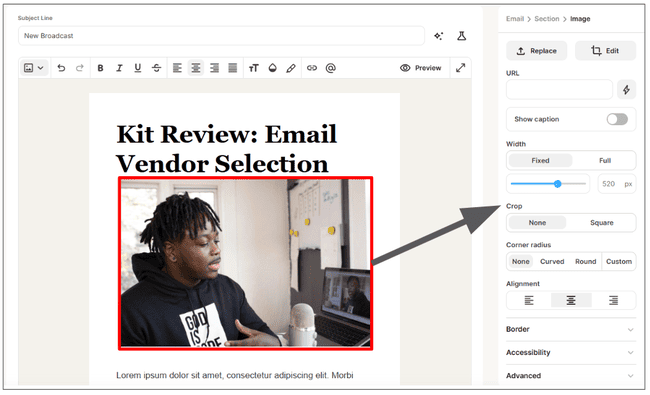Click the Lorem ipsum paragraph
Screen dimensions: 650x395
[x=235, y=375]
